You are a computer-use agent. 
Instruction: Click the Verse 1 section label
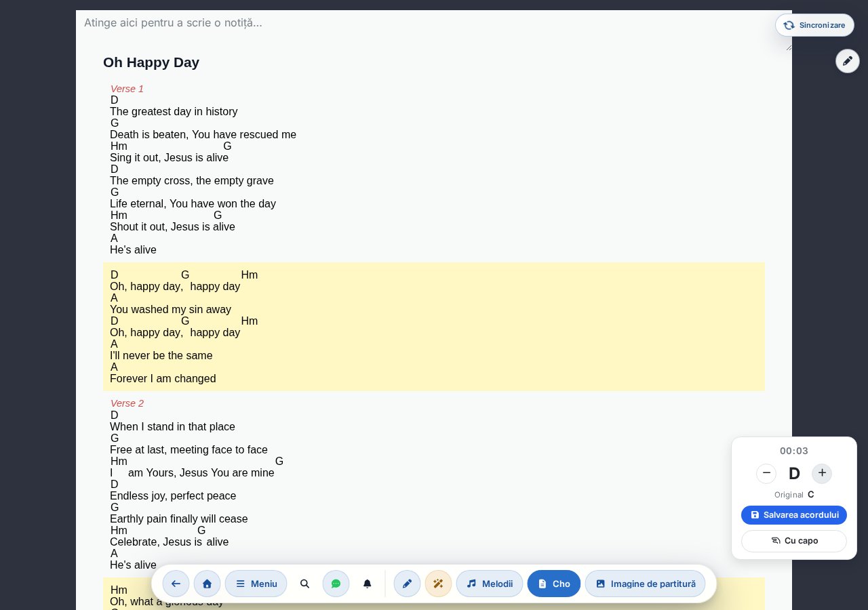(x=127, y=89)
